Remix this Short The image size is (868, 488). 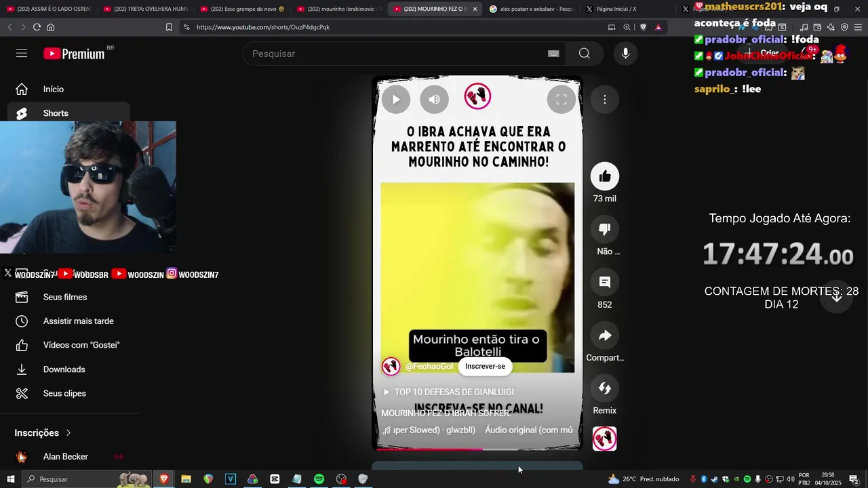pyautogui.click(x=605, y=388)
